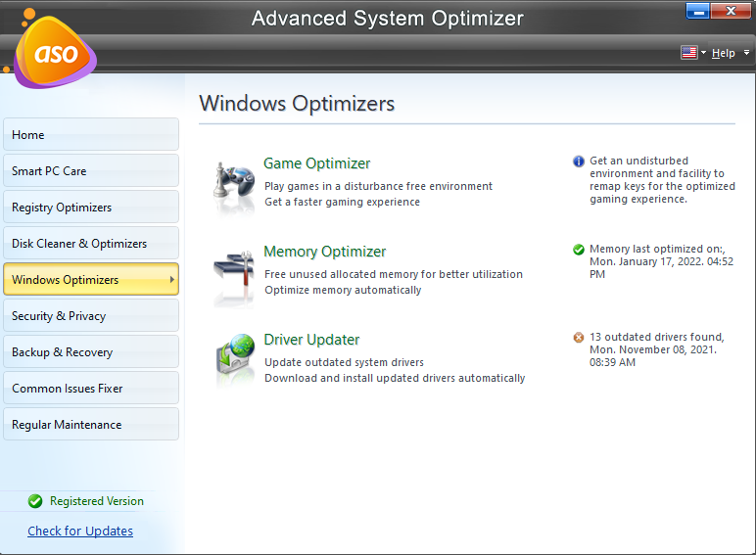Open the Driver Updater globe icon
The image size is (756, 555).
click(x=235, y=355)
